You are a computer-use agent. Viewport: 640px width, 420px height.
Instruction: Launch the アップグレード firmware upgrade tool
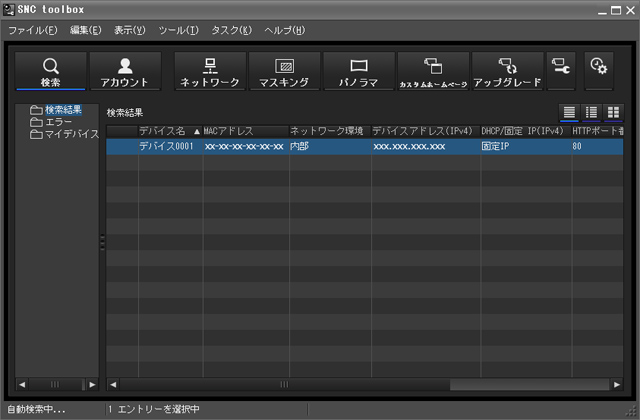[507, 71]
